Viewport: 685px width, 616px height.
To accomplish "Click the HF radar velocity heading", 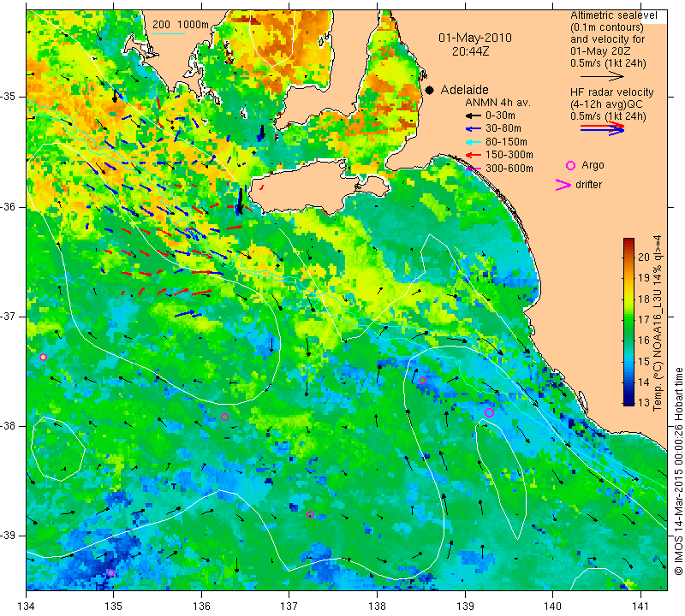I will point(611,92).
